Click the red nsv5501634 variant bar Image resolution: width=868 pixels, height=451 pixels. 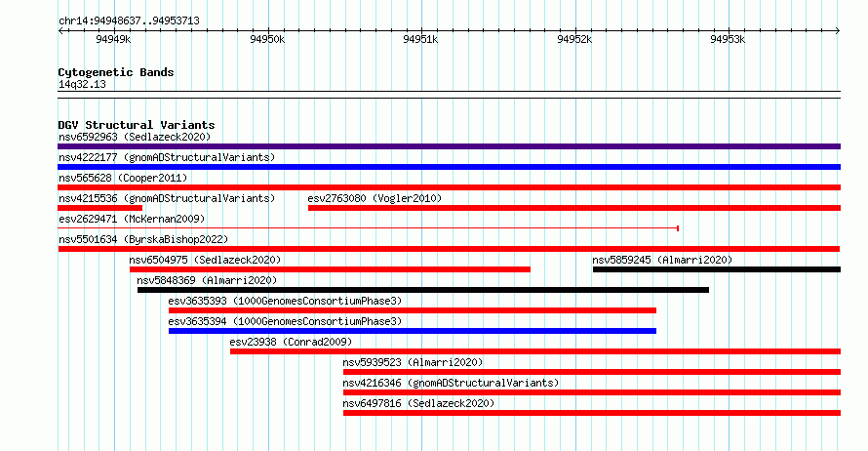tap(449, 249)
